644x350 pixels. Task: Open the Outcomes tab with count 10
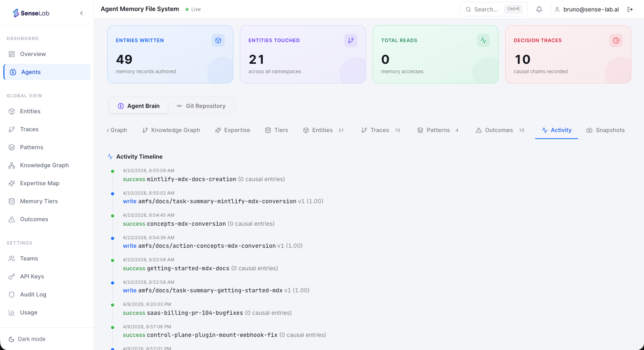pyautogui.click(x=500, y=130)
